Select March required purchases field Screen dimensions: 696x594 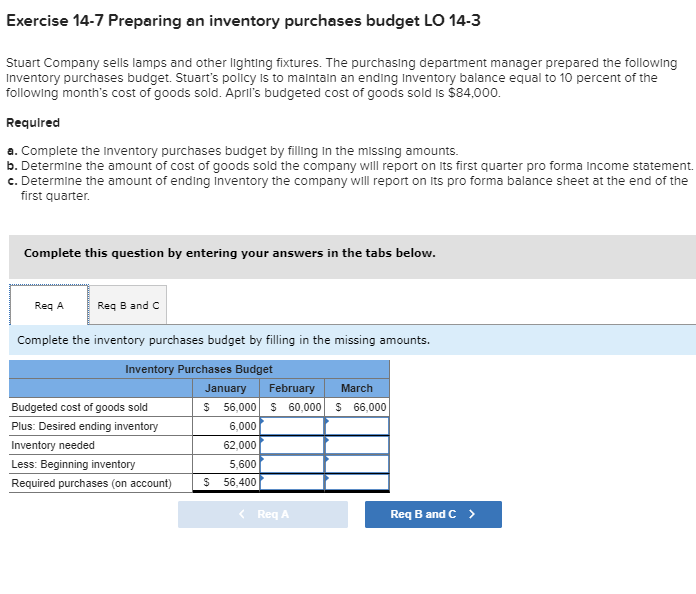pyautogui.click(x=357, y=483)
